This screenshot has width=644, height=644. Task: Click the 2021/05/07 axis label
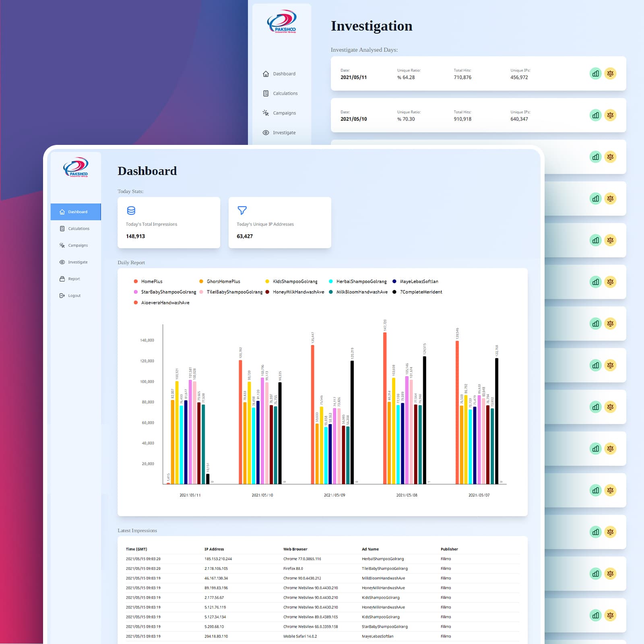(479, 495)
